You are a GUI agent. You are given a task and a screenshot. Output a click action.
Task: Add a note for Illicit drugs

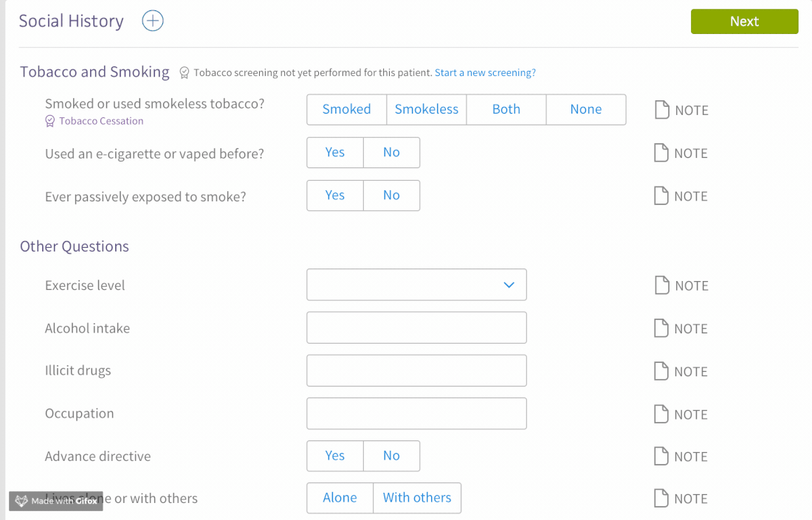pyautogui.click(x=661, y=371)
